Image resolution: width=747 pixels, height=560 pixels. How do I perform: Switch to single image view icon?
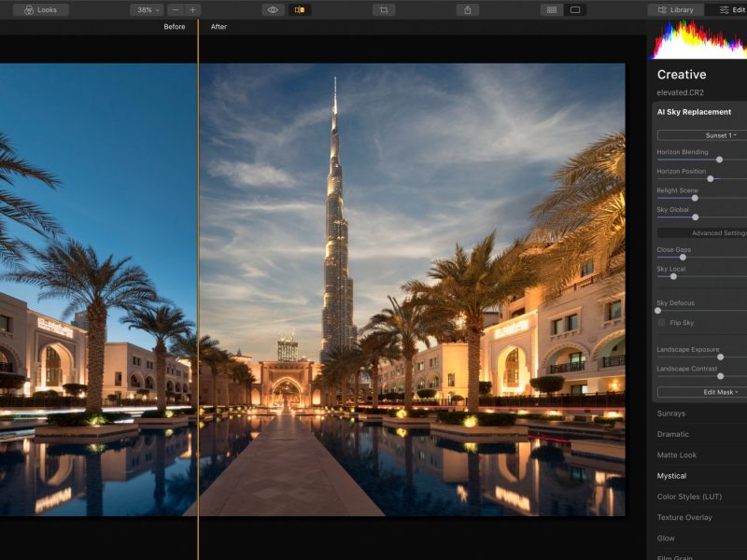click(575, 10)
